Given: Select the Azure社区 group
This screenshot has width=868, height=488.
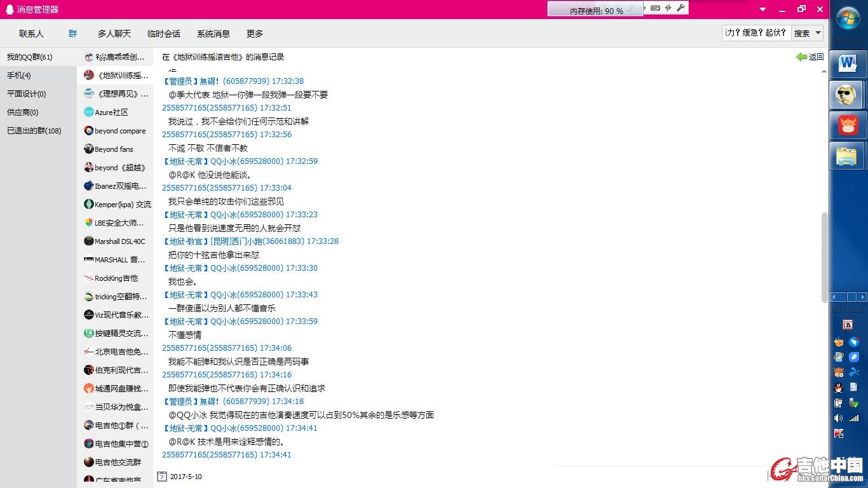Looking at the screenshot, I should point(112,112).
